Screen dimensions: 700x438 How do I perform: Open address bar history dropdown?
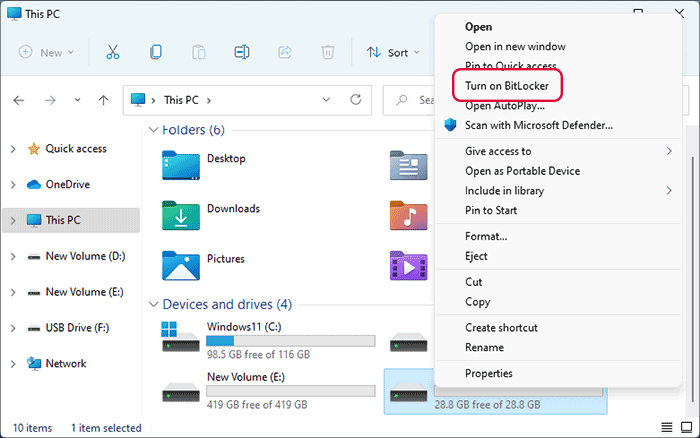point(326,100)
